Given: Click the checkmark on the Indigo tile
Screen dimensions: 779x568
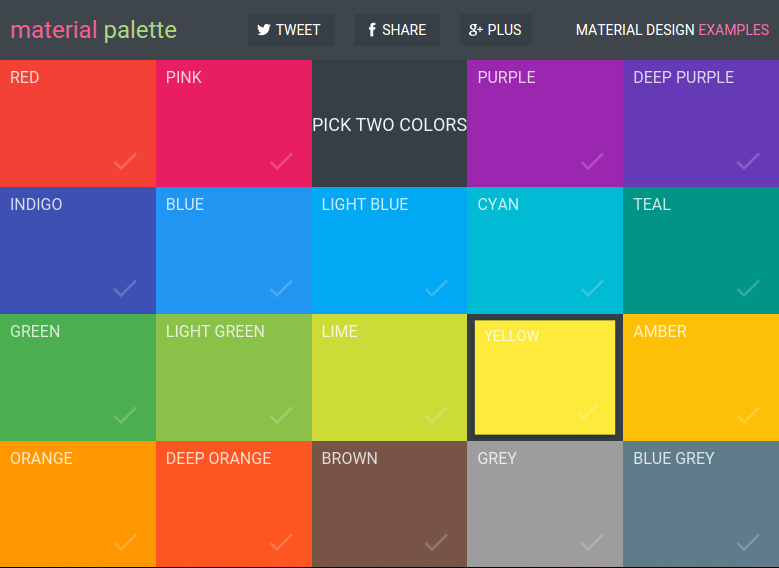Looking at the screenshot, I should point(125,288).
